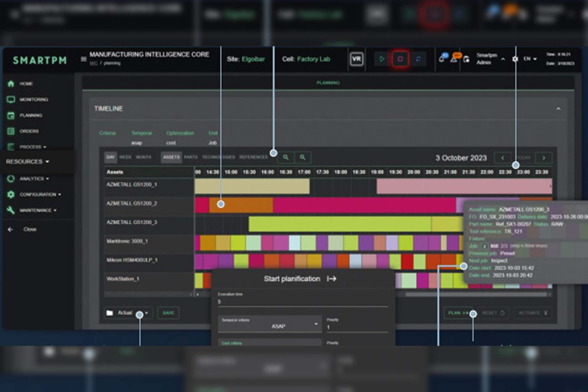Screen dimensions: 588x392
Task: Group timeline by References
Action: click(x=253, y=157)
